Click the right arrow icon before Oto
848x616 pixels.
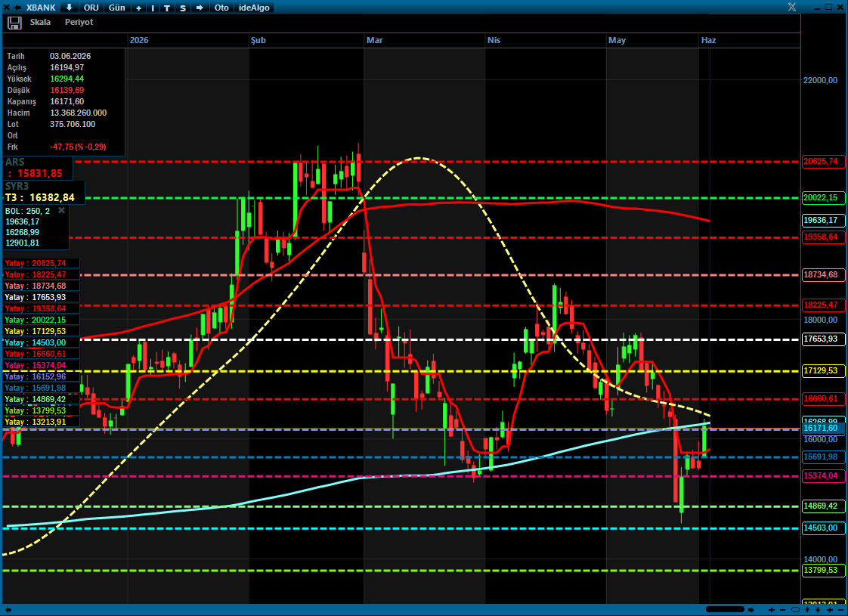coord(200,8)
